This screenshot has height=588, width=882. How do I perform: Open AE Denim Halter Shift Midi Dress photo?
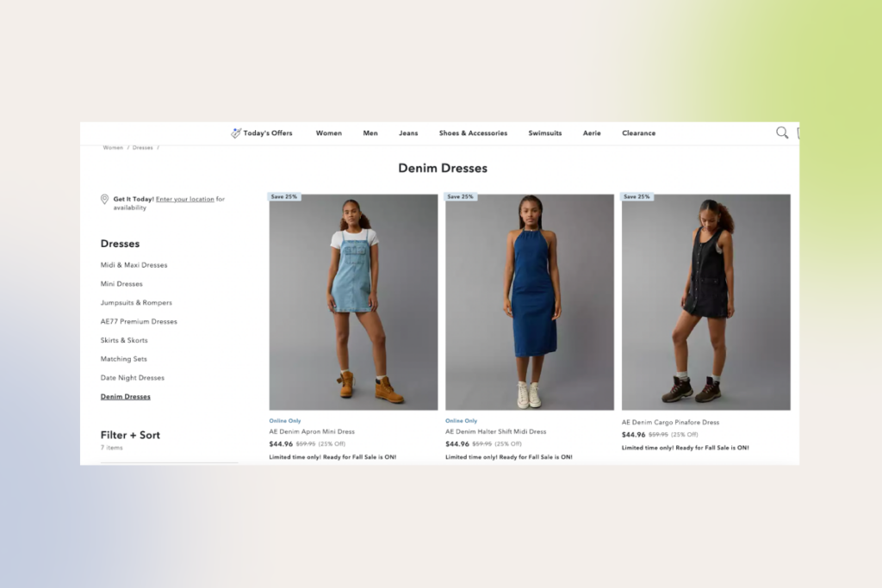click(x=530, y=302)
